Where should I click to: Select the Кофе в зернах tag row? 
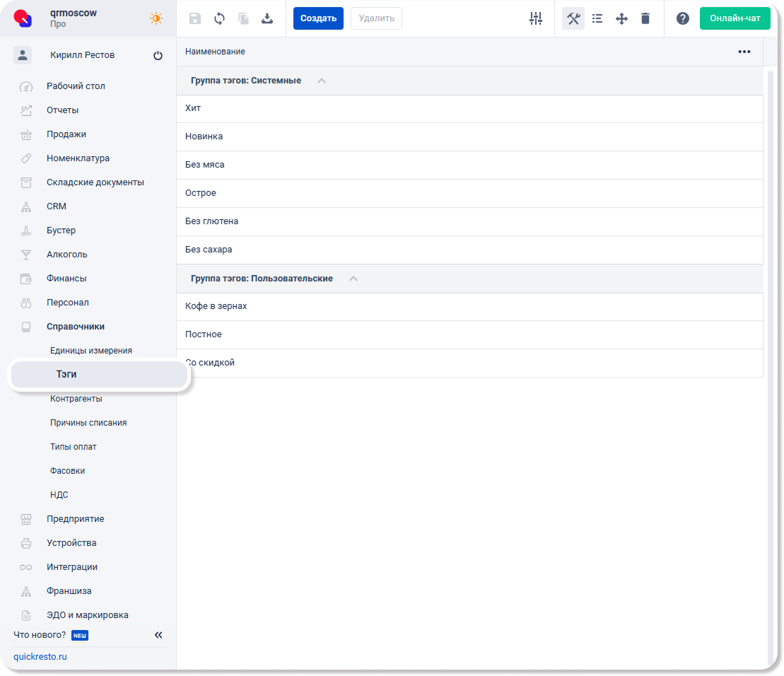(x=216, y=306)
